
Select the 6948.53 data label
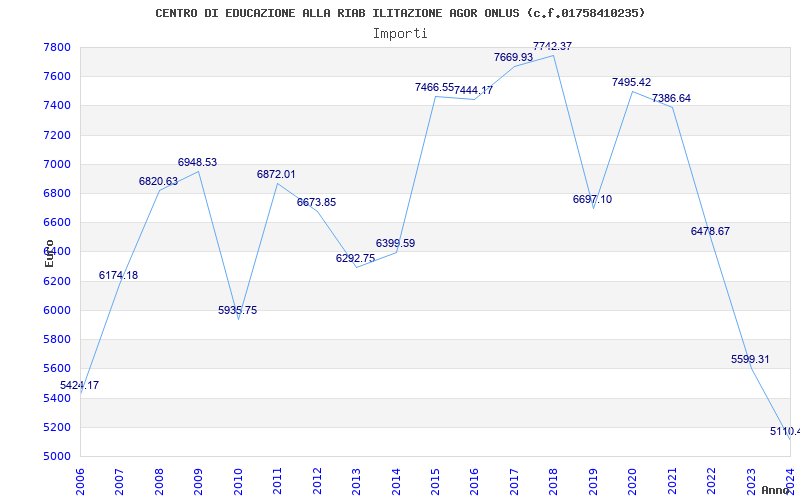click(x=197, y=162)
